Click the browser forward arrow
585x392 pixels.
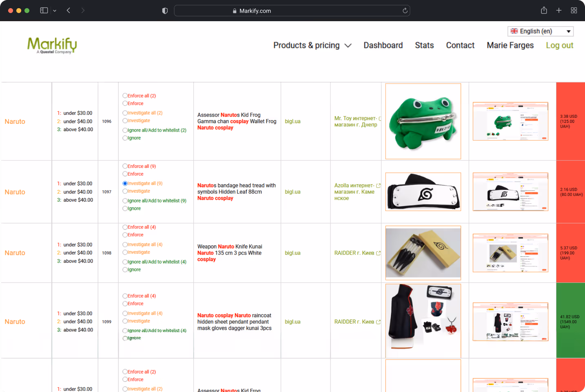(x=83, y=11)
